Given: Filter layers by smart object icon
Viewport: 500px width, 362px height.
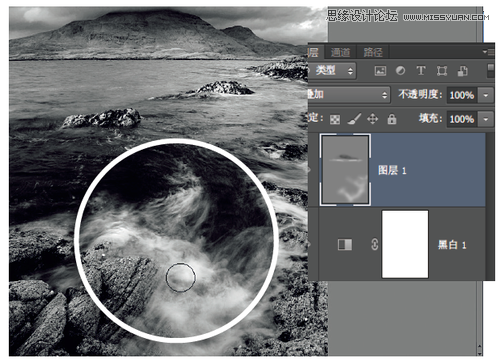Looking at the screenshot, I should 462,71.
